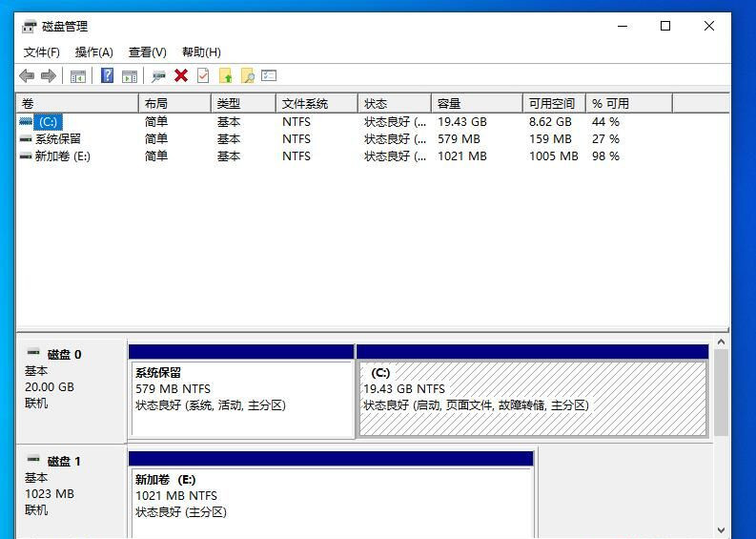This screenshot has height=539, width=756.
Task: Click the folder icon with magnifier
Action: click(248, 76)
